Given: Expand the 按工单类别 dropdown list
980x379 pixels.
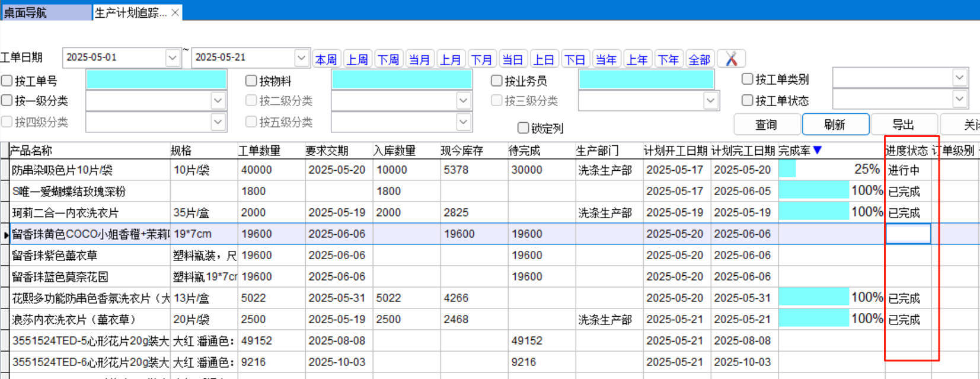Looking at the screenshot, I should [x=960, y=77].
